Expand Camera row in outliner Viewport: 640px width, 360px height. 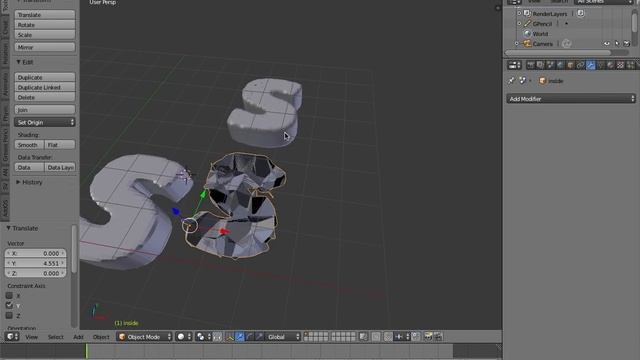[517, 44]
